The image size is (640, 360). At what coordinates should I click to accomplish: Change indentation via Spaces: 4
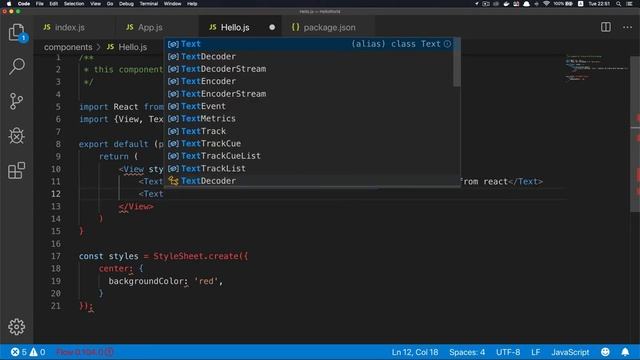[467, 352]
